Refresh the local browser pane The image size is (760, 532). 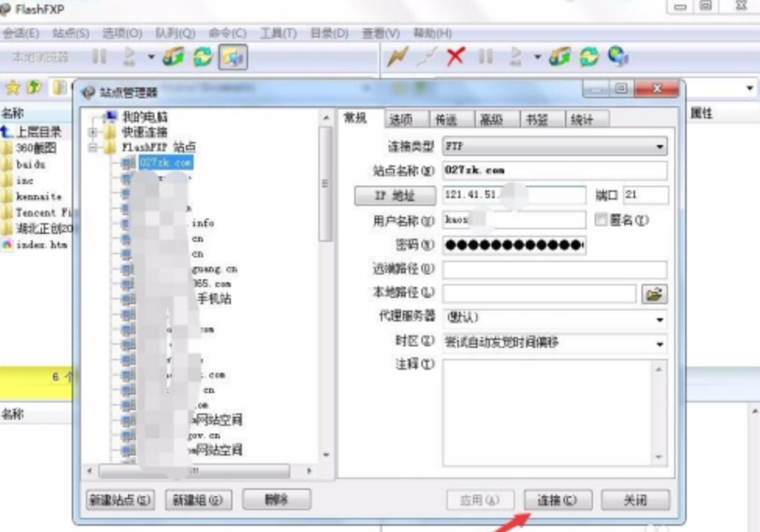[x=203, y=57]
